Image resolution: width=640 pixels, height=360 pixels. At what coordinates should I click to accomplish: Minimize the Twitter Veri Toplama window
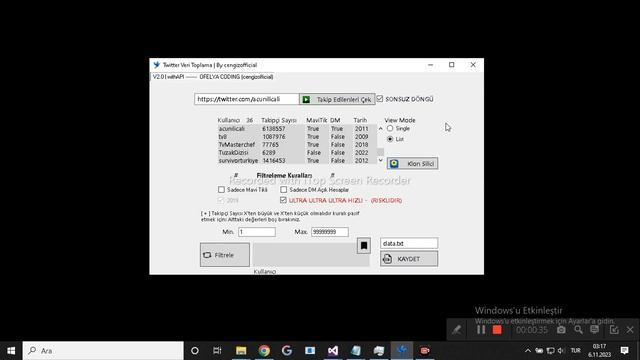(430, 65)
